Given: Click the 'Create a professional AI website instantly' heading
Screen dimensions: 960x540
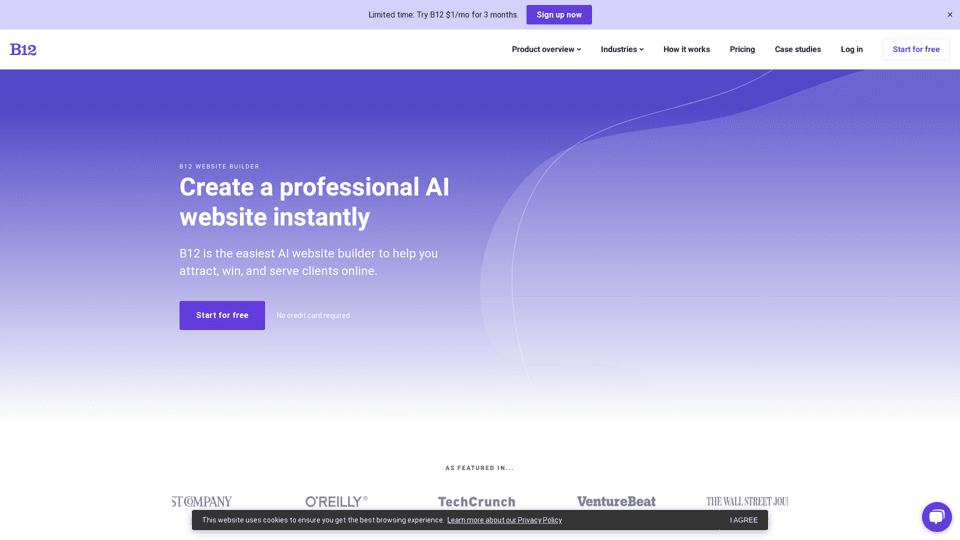Looking at the screenshot, I should click(x=314, y=202).
